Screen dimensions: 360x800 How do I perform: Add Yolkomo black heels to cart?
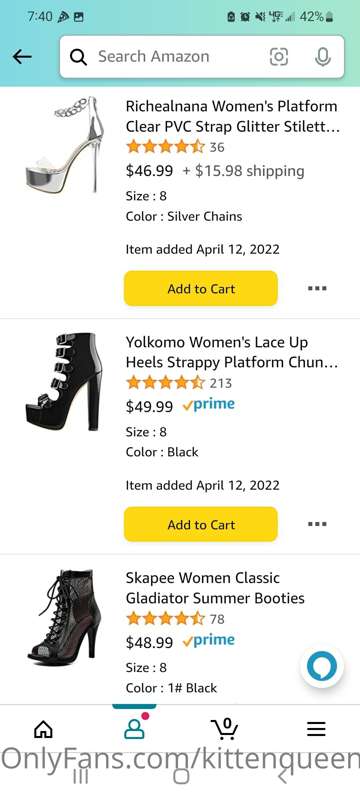point(201,524)
